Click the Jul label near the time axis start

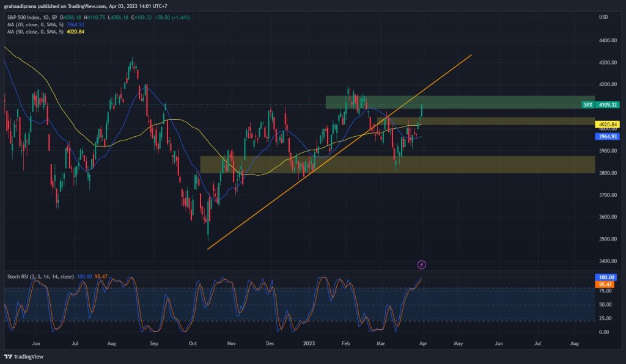click(x=75, y=343)
